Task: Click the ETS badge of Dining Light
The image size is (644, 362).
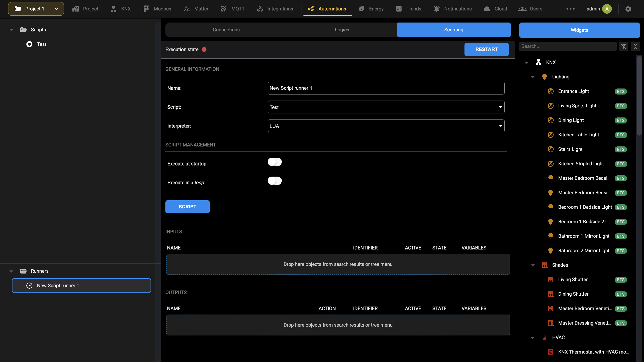Action: (x=620, y=120)
